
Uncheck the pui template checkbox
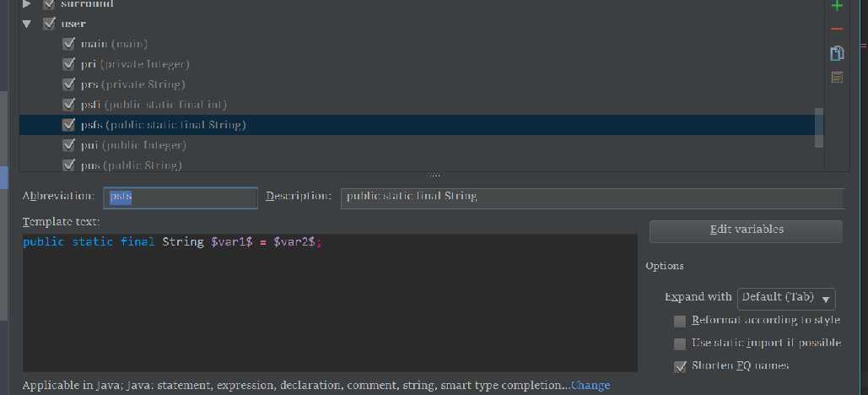[68, 144]
